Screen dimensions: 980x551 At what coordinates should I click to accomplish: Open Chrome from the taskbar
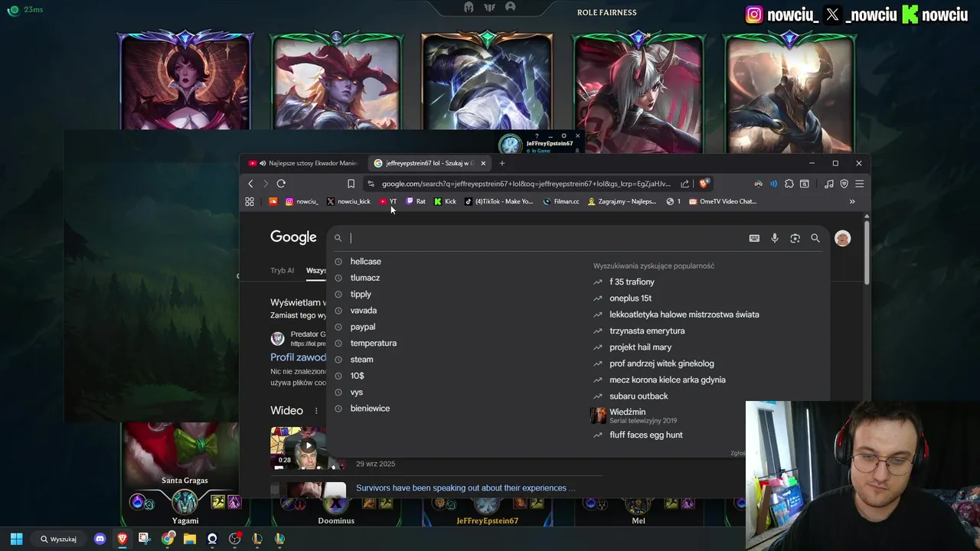point(167,539)
